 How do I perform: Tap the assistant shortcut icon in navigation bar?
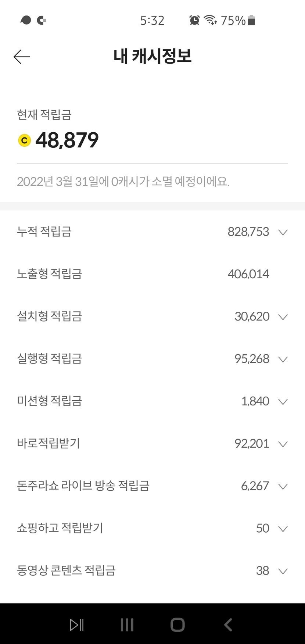[x=77, y=625]
